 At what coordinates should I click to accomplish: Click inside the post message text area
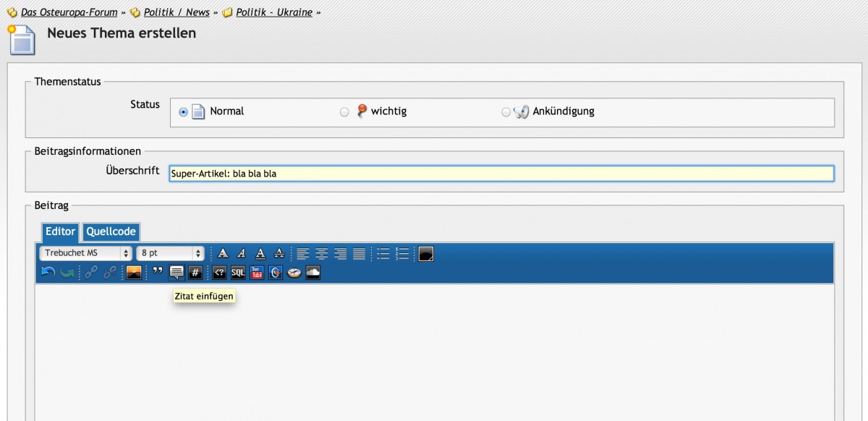click(x=434, y=352)
